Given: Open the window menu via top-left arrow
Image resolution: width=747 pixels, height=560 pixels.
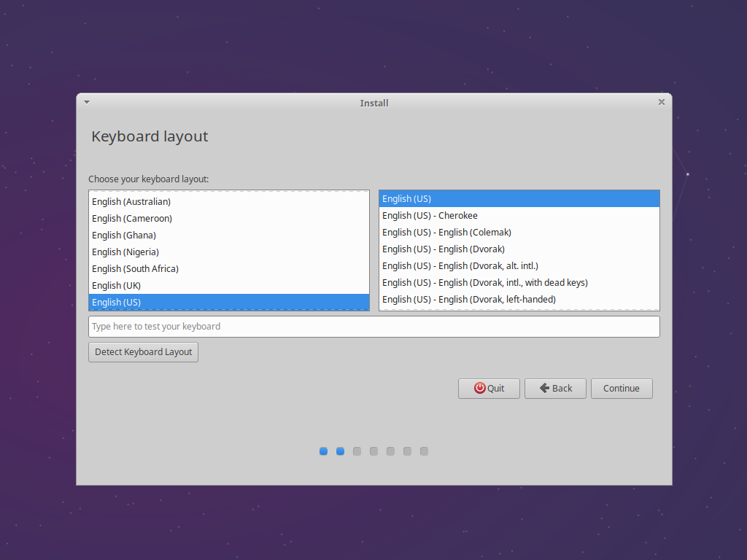Looking at the screenshot, I should [86, 102].
